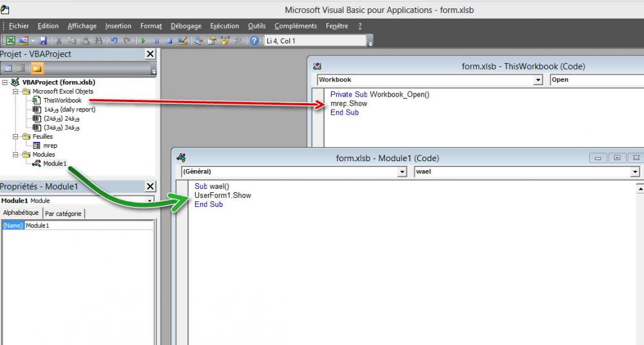
Task: Open the Open procedure combo in ThisWorkbook window
Action: click(x=597, y=80)
